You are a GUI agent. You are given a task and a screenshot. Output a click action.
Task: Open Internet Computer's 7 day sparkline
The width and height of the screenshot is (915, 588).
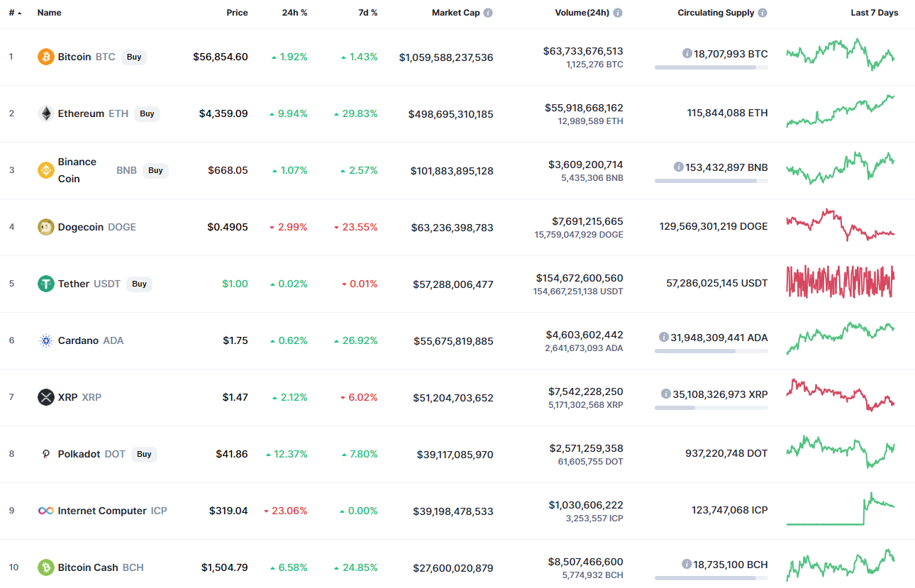click(841, 509)
